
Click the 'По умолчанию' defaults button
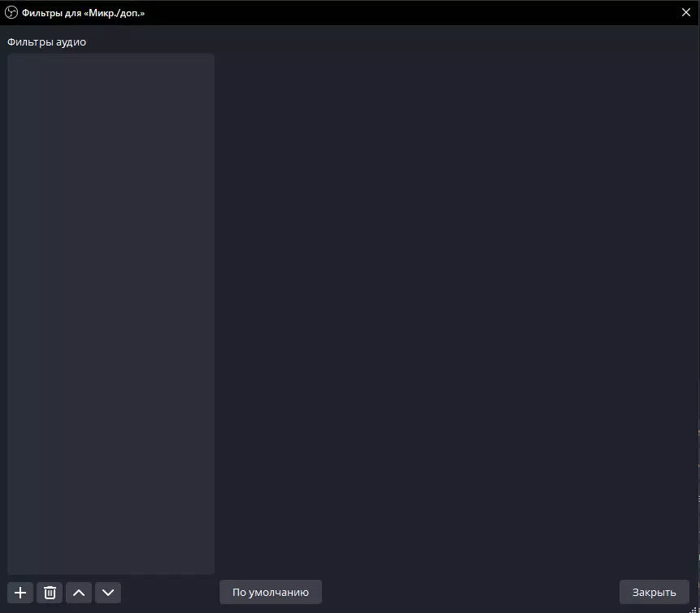click(271, 592)
